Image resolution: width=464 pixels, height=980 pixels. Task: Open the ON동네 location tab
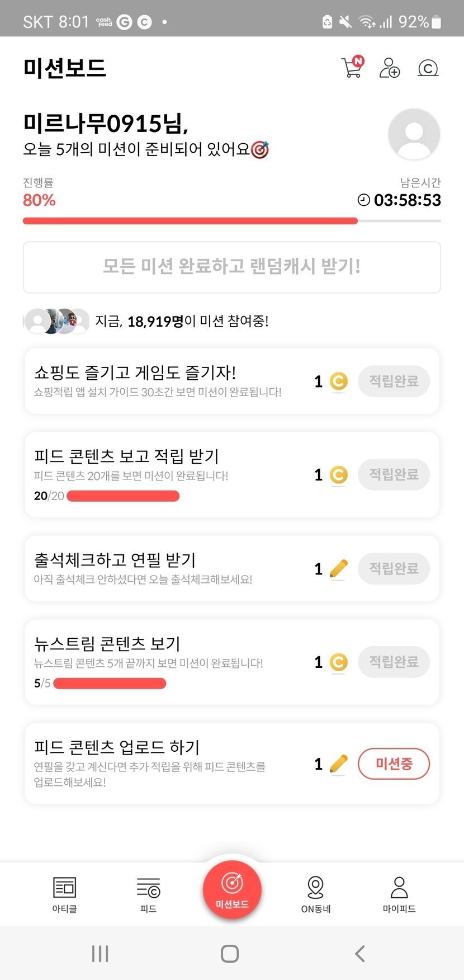(x=316, y=894)
